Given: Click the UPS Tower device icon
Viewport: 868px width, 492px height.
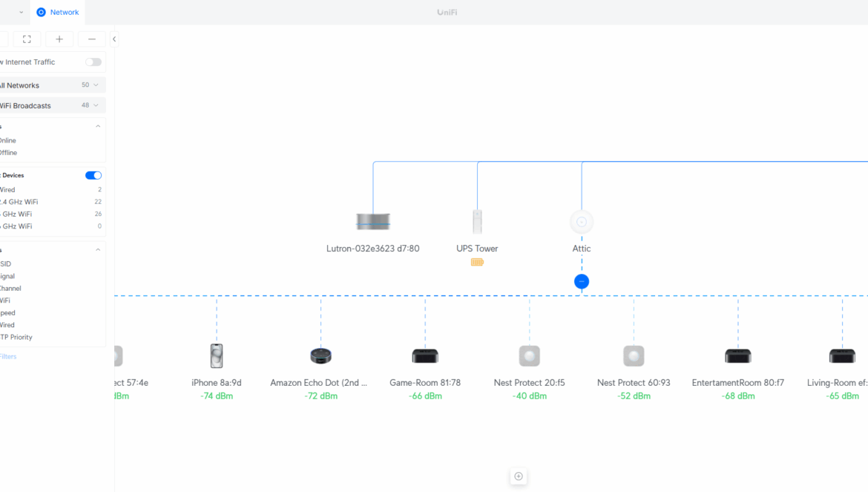Looking at the screenshot, I should tap(477, 222).
